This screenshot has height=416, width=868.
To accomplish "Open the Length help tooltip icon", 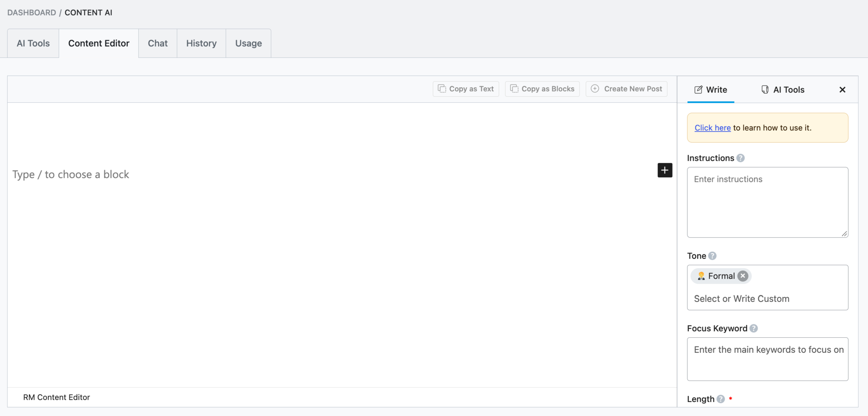I will tap(720, 399).
